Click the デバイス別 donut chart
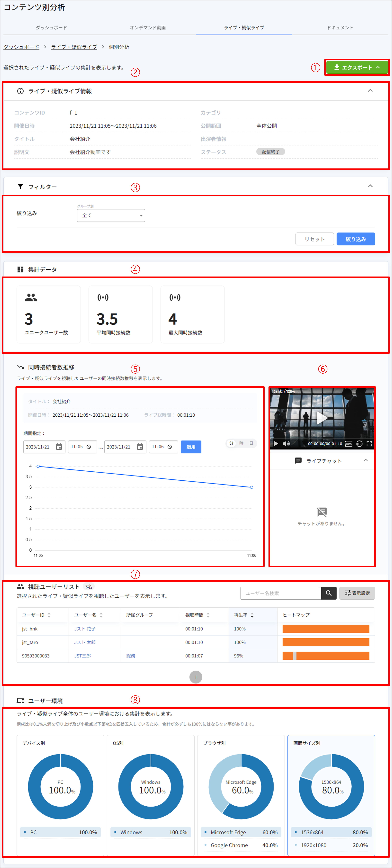The image size is (392, 868). coord(61,787)
